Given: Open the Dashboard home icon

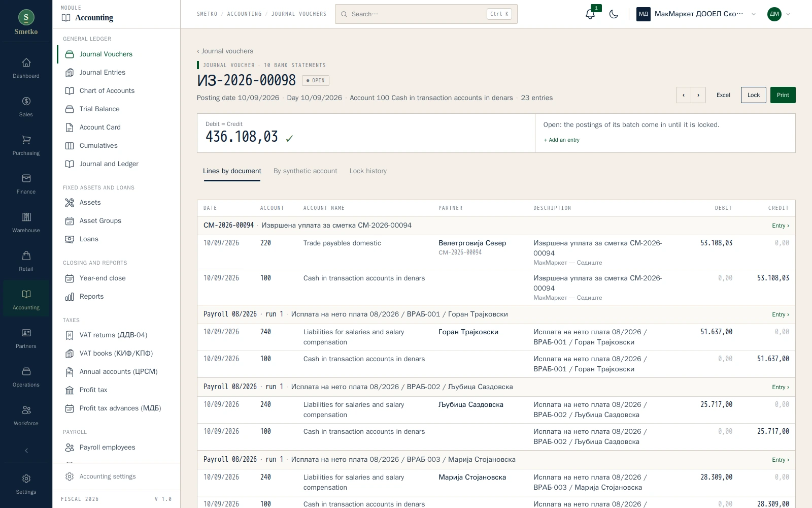Looking at the screenshot, I should [x=26, y=69].
